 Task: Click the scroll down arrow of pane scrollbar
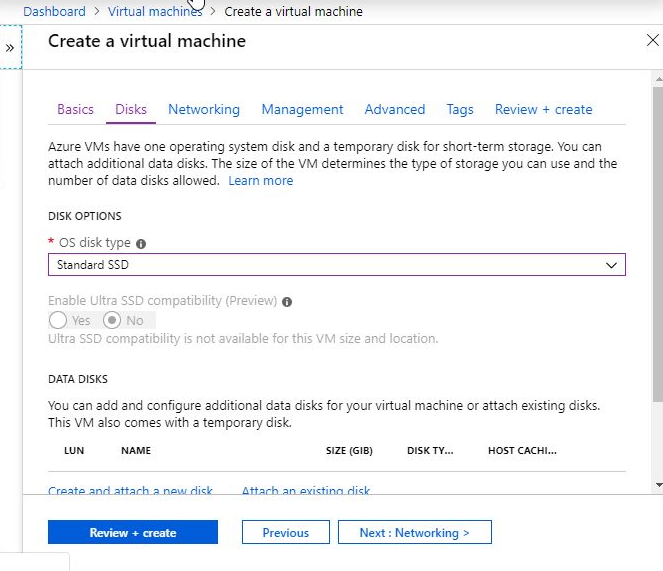657,485
